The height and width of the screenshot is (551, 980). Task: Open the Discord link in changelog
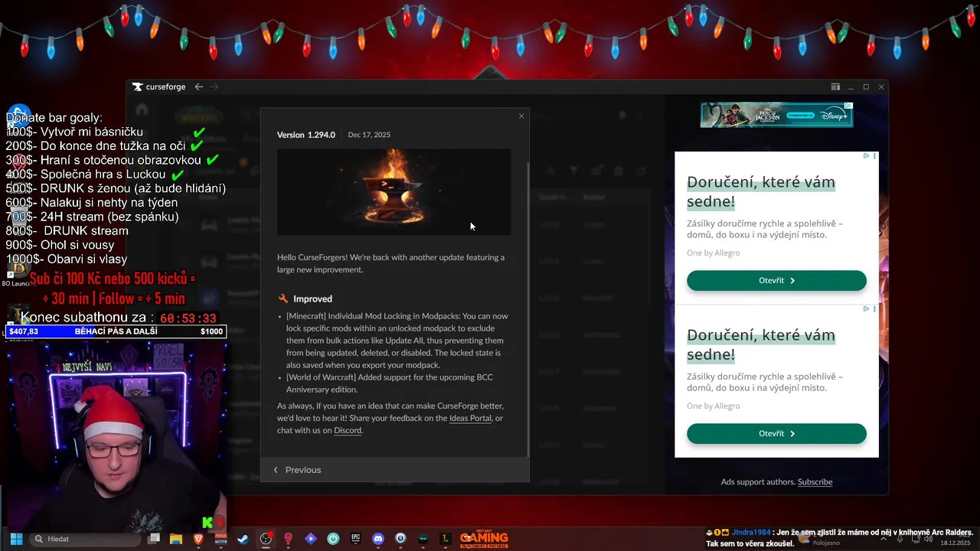click(348, 430)
